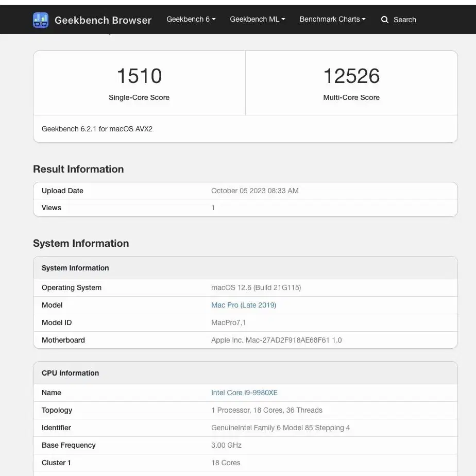Click the Views row label
This screenshot has height=476, width=476.
pyautogui.click(x=52, y=208)
